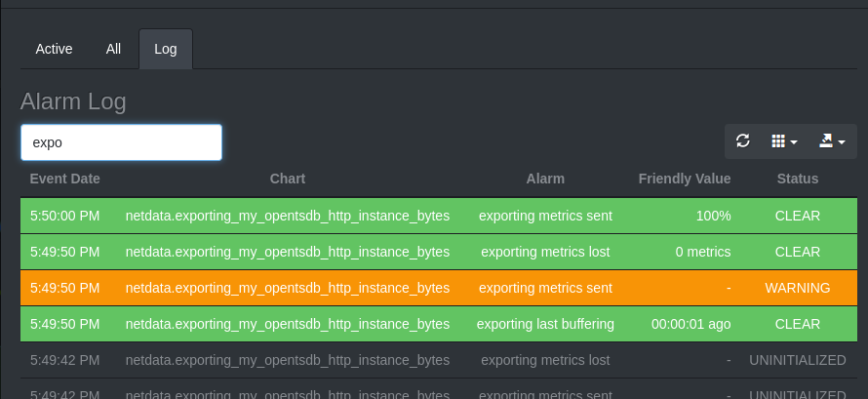Open the export data dropdown
868x399 pixels.
[831, 141]
